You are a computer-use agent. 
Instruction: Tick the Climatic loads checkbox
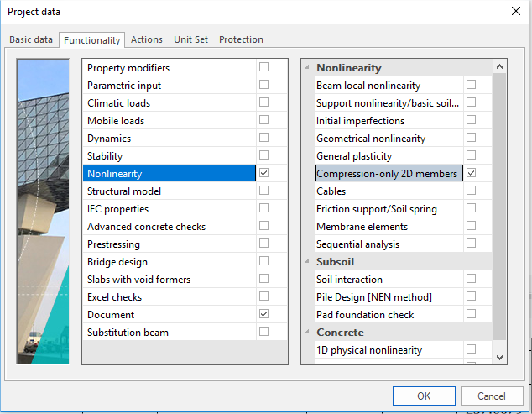(x=264, y=102)
